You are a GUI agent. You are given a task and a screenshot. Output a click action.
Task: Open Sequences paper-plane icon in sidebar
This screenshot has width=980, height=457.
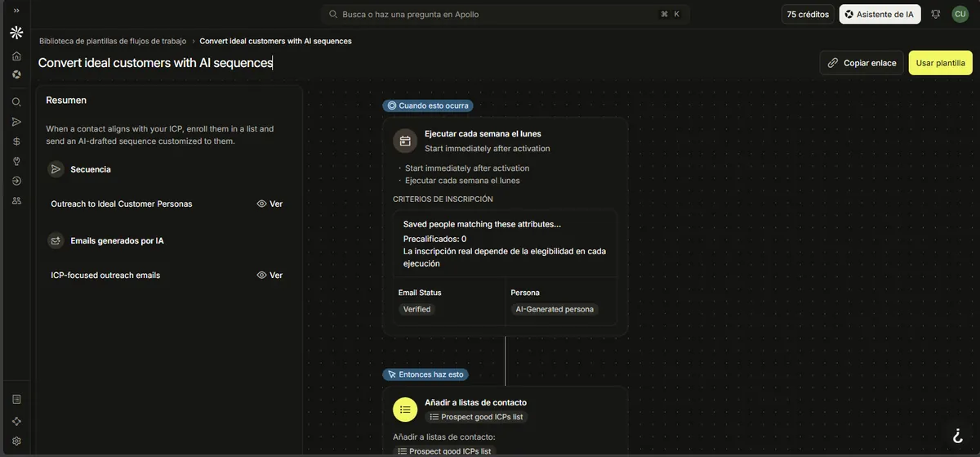click(16, 122)
